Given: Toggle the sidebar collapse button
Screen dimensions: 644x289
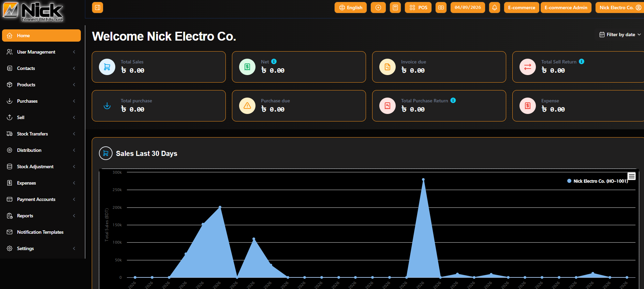Looking at the screenshot, I should (x=98, y=8).
